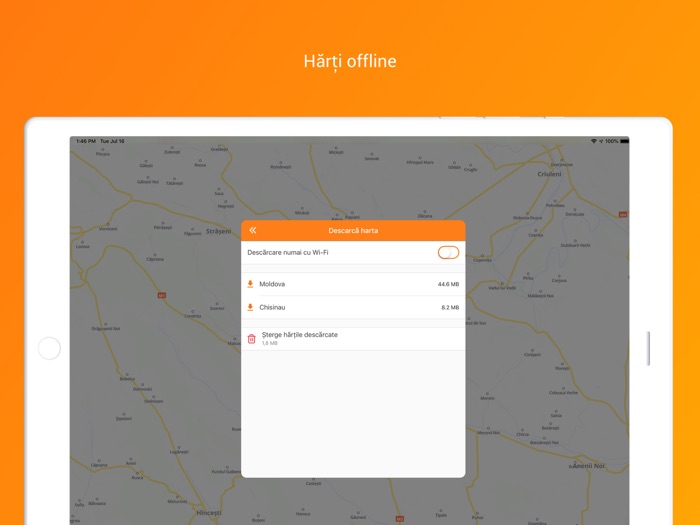Viewport: 700px width, 525px height.
Task: Tap download icon next to Moldova
Action: 250,284
